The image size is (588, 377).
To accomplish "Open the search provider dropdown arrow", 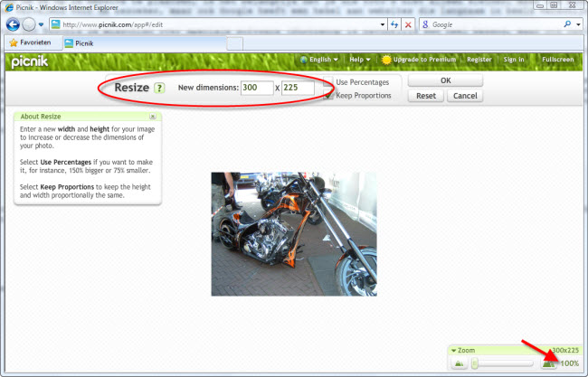I will click(579, 24).
